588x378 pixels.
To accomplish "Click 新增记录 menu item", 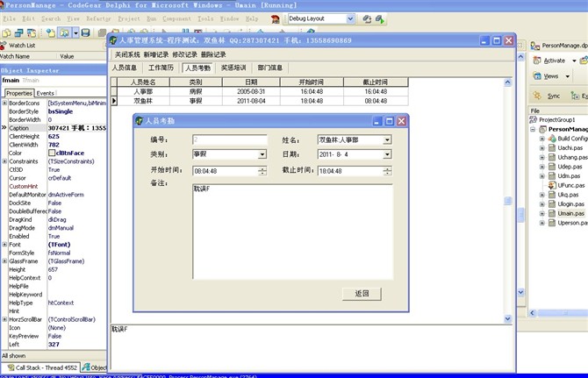I will [156, 54].
